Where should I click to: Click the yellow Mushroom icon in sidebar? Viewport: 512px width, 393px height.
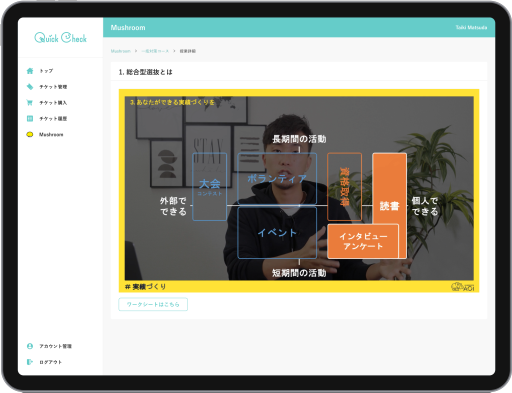click(x=30, y=134)
